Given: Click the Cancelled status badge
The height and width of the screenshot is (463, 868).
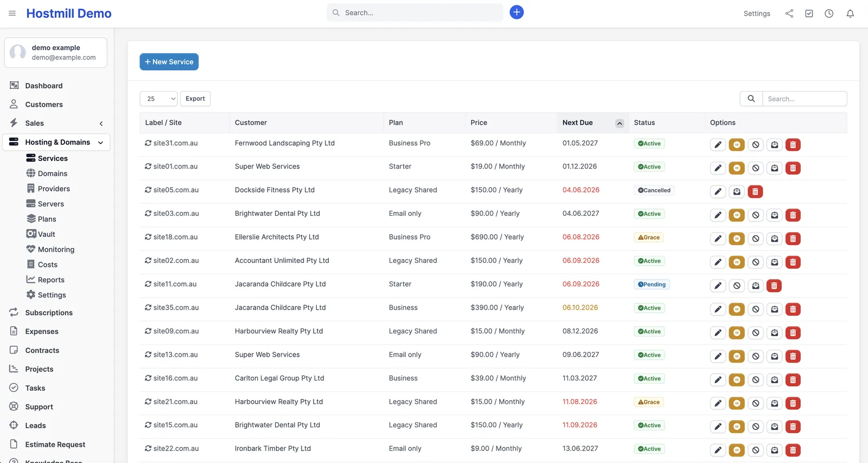Looking at the screenshot, I should pos(654,190).
